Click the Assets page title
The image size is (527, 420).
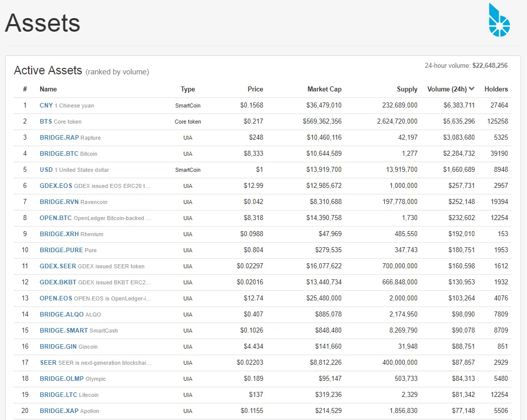click(x=42, y=23)
